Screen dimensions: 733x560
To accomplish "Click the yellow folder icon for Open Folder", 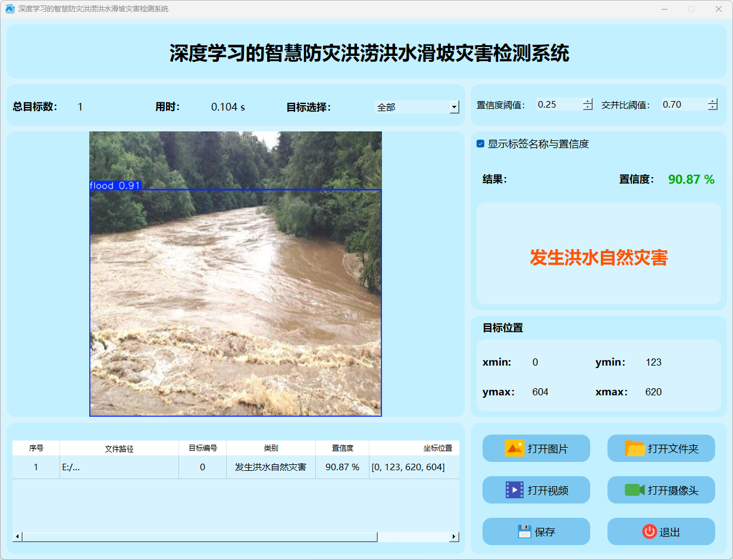I will click(x=635, y=448).
